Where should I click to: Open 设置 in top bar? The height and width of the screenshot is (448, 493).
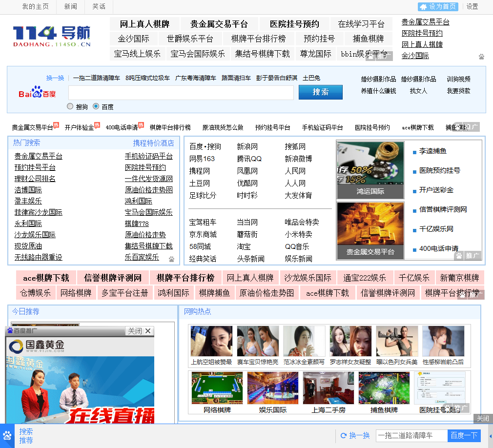coord(472,7)
